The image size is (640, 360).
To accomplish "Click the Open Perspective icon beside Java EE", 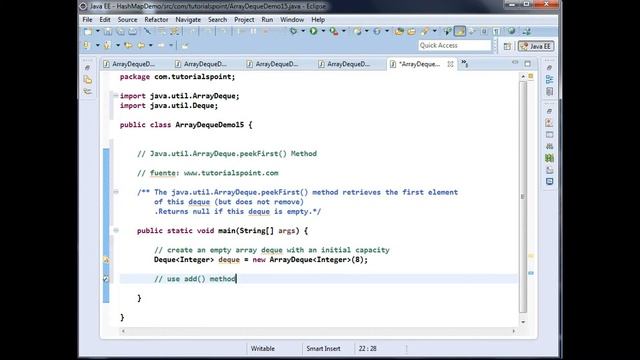I will pos(507,46).
